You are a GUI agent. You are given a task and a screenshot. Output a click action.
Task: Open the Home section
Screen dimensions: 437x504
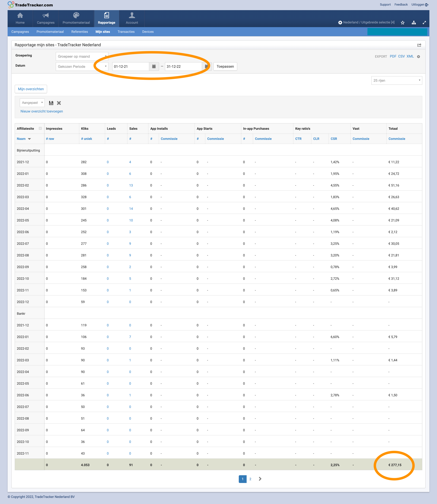20,18
